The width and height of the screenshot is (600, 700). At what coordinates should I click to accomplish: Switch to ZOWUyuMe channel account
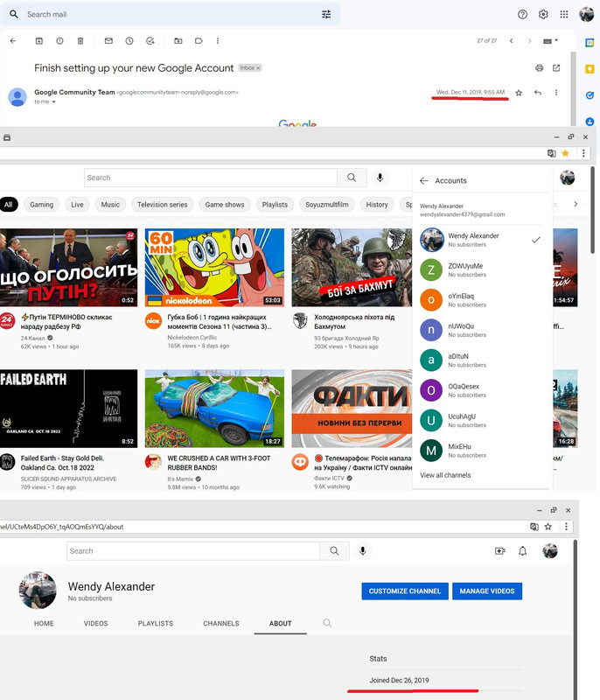[482, 270]
